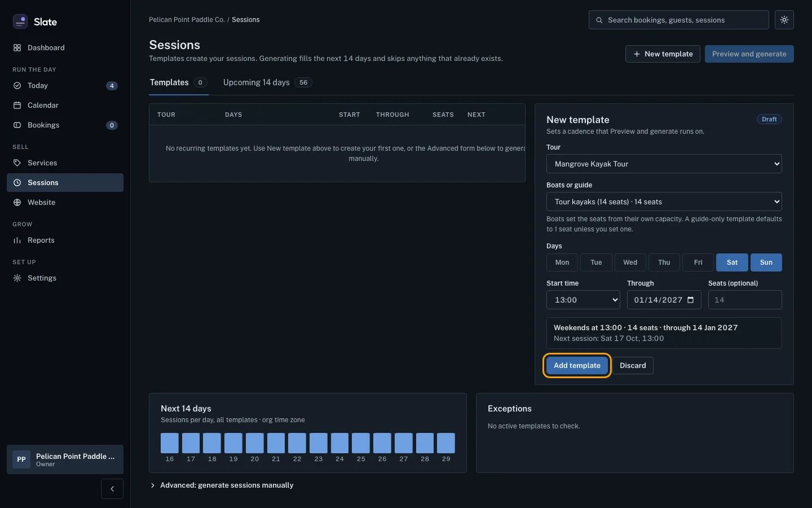
Task: Toggle the Tue day button
Action: pos(596,262)
